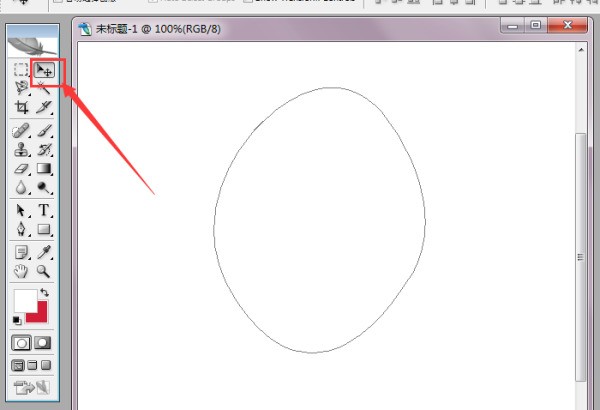This screenshot has height=410, width=600.
Task: Select the Clone Stamp tool
Action: [21, 150]
